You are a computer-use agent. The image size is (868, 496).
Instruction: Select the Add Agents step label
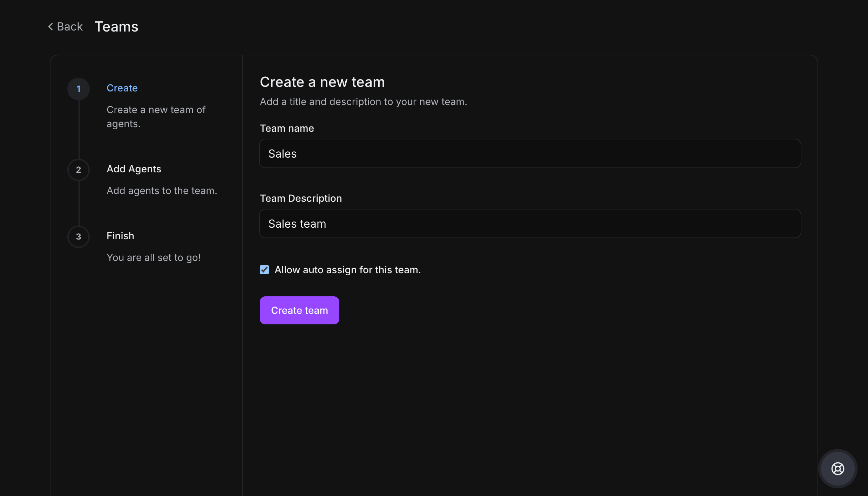coord(134,169)
